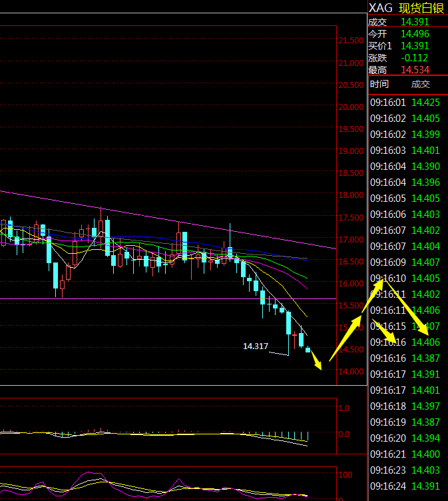Screen dimensions: 448x501
Task: Pick the tick row 09:16:18 14.397
Action: pyautogui.click(x=405, y=406)
